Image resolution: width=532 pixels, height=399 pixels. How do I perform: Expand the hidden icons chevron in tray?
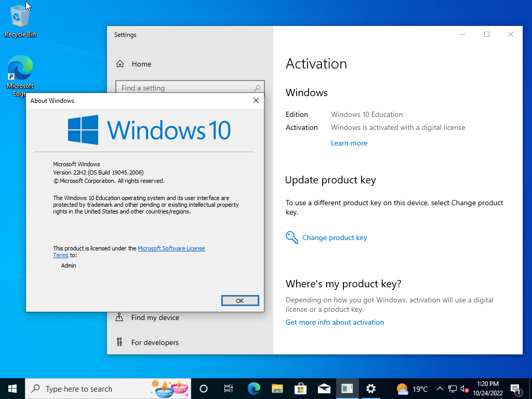440,388
